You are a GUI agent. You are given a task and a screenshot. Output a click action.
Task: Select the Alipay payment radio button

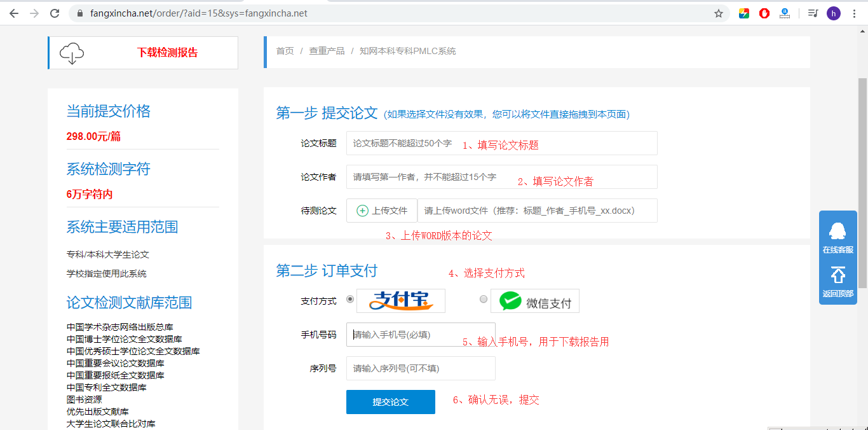[x=350, y=299]
